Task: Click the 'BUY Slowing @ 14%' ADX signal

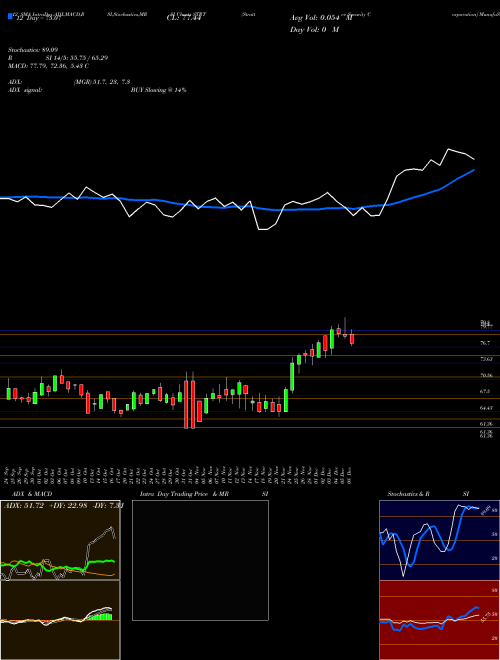Action: pyautogui.click(x=158, y=90)
